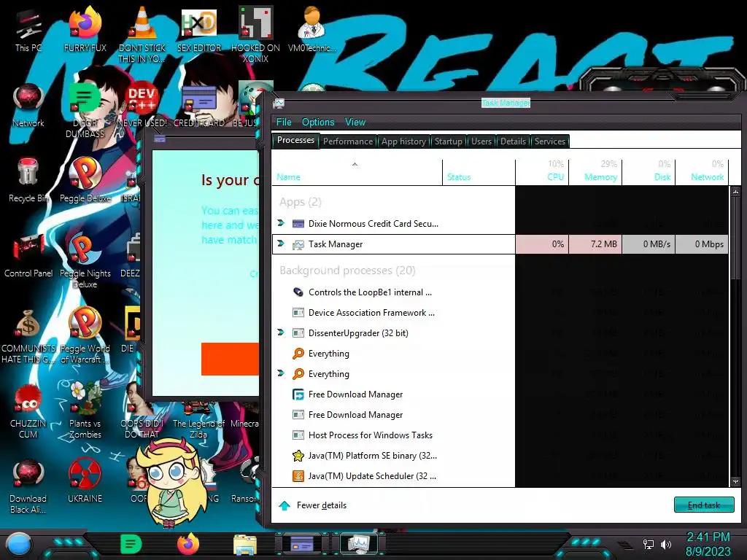Open the VLC cone desktop shortcut
747x560 pixels.
[x=142, y=35]
